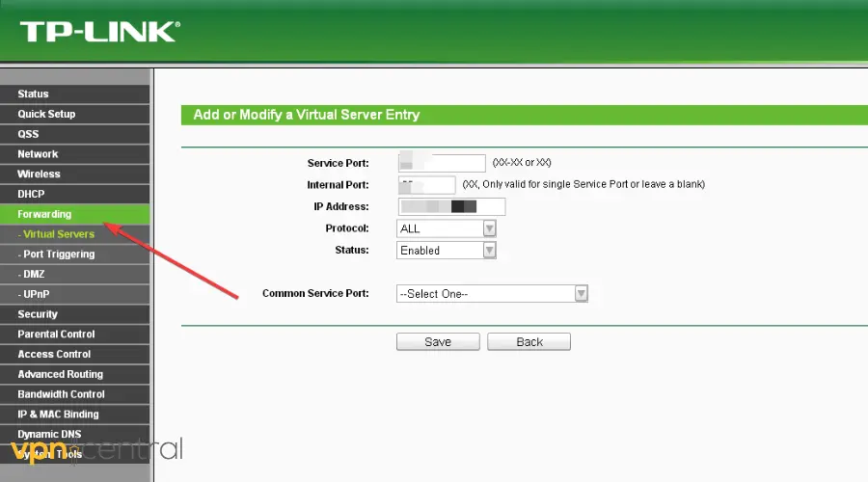Screen dimensions: 868x482
Task: Click the 'Protocol:' label
Action: (347, 228)
